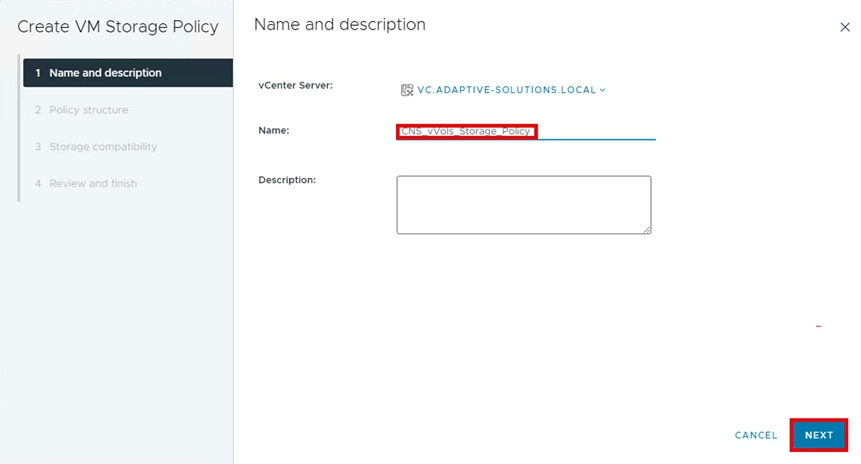861x464 pixels.
Task: Click the vCenter Server icon
Action: coord(407,90)
